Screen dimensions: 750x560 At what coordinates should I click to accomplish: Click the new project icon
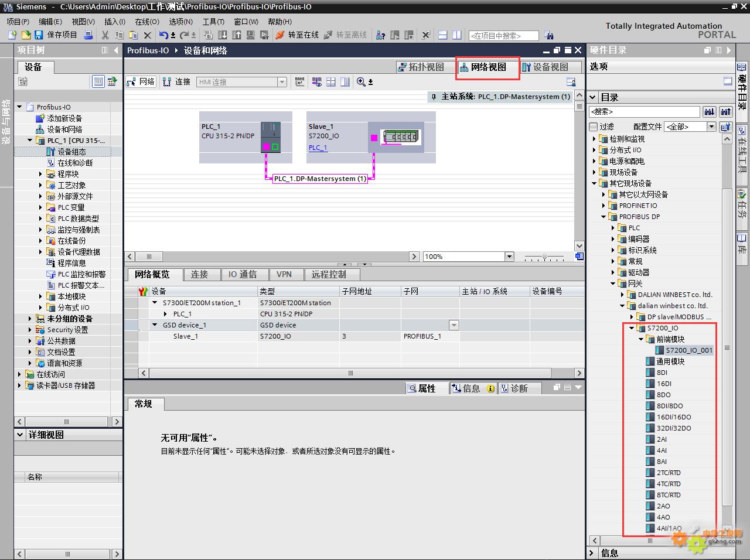click(x=12, y=35)
